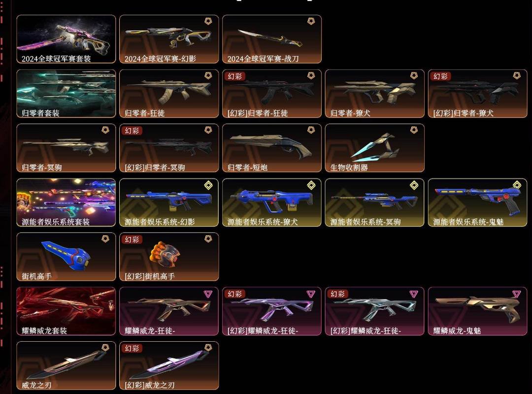The width and height of the screenshot is (532, 394).
Task: Open the 耀鳞威龙套装 bundle thumbnail
Action: pyautogui.click(x=66, y=311)
